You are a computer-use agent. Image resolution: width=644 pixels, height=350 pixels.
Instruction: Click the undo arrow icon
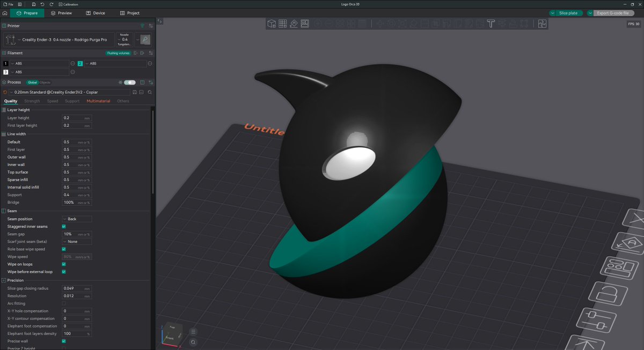[42, 4]
